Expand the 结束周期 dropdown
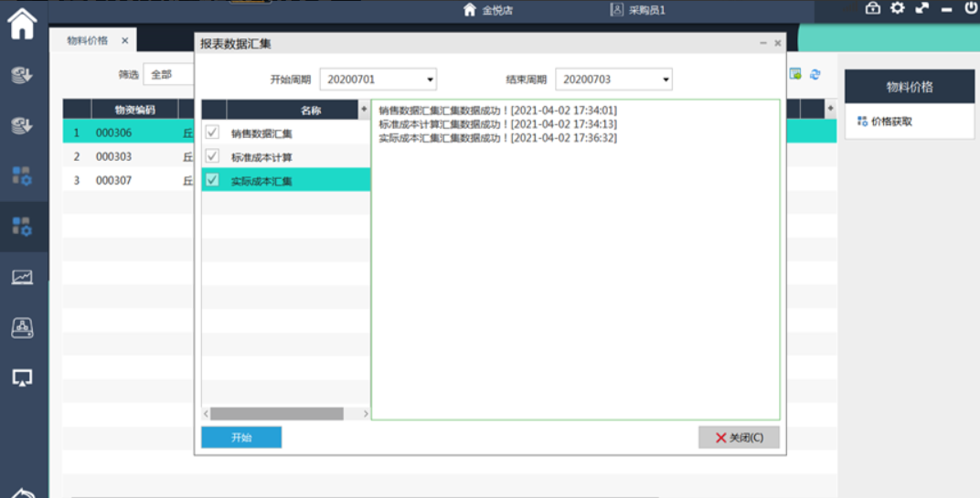 [x=613, y=79]
